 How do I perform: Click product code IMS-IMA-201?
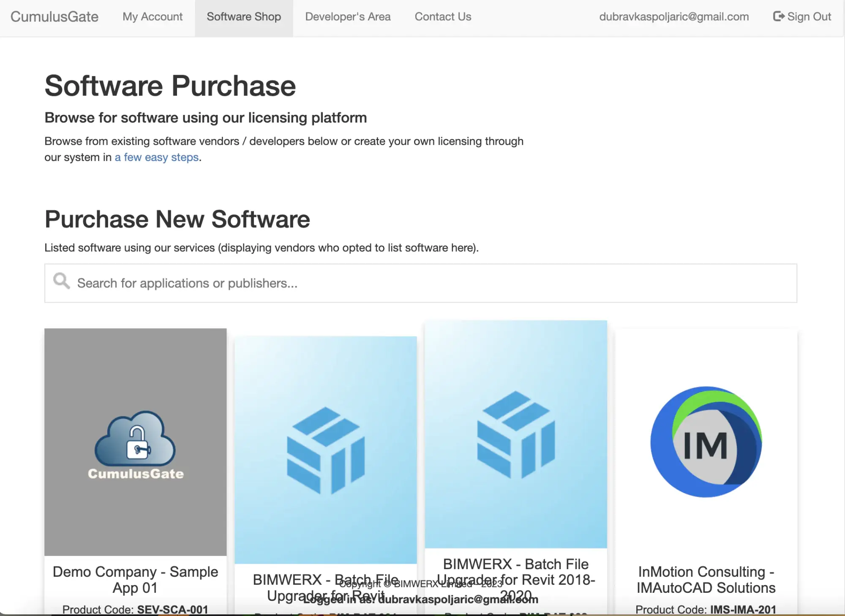coord(743,610)
